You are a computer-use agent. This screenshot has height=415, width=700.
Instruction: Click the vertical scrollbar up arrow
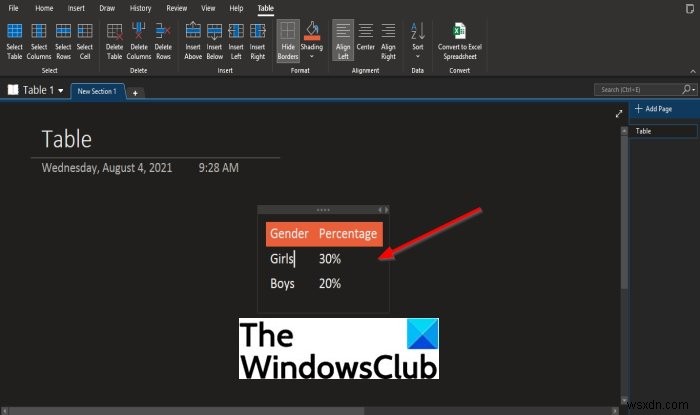click(624, 130)
